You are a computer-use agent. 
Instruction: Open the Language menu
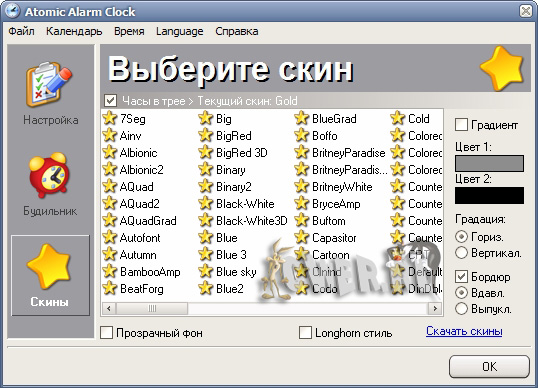tap(179, 31)
